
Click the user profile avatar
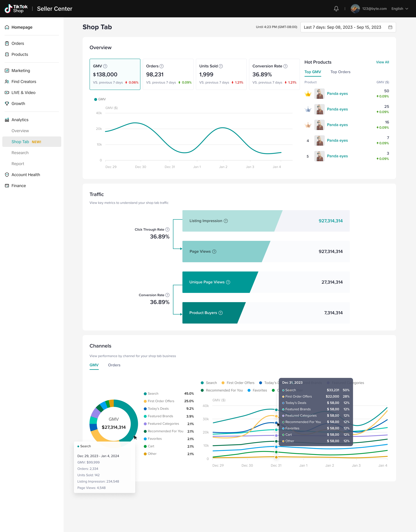point(355,9)
